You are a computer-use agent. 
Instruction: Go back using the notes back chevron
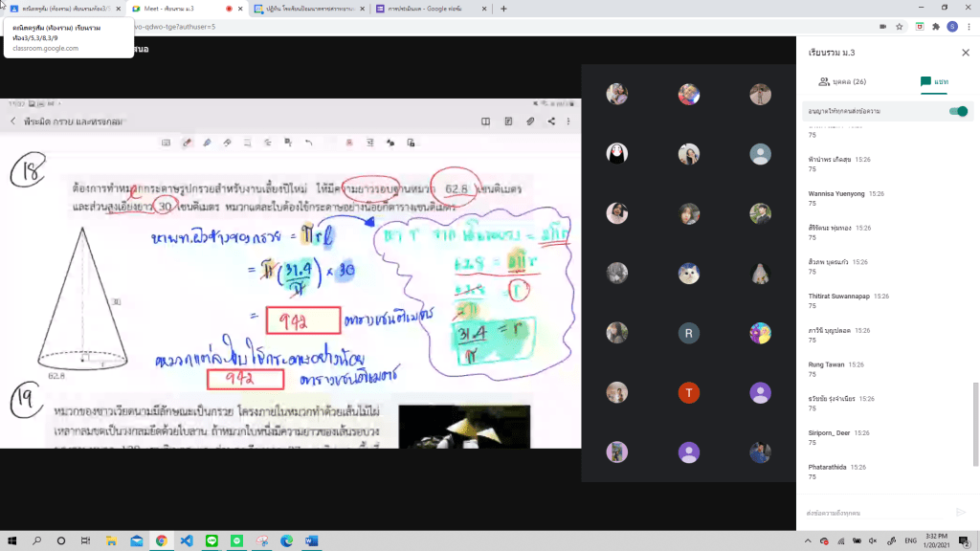tap(13, 121)
